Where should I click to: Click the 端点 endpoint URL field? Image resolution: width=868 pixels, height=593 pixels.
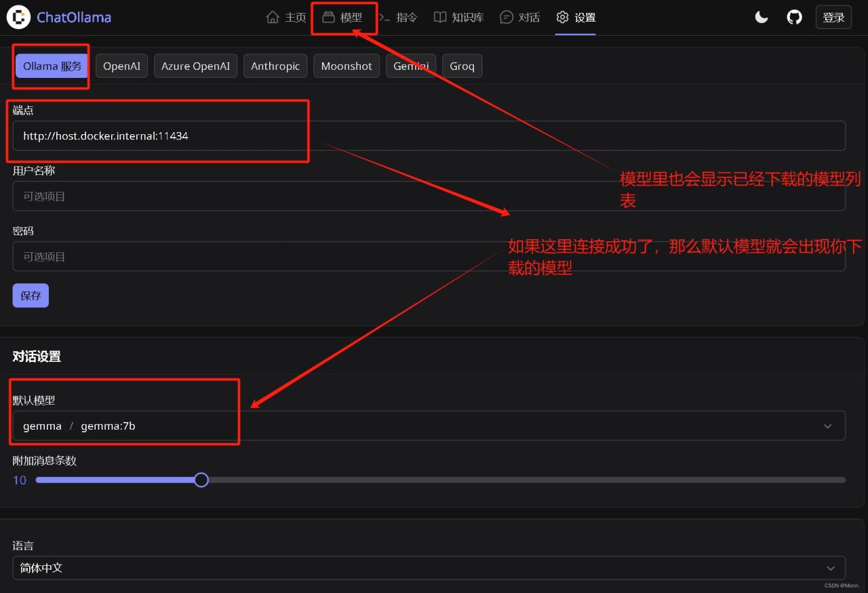[x=429, y=136]
